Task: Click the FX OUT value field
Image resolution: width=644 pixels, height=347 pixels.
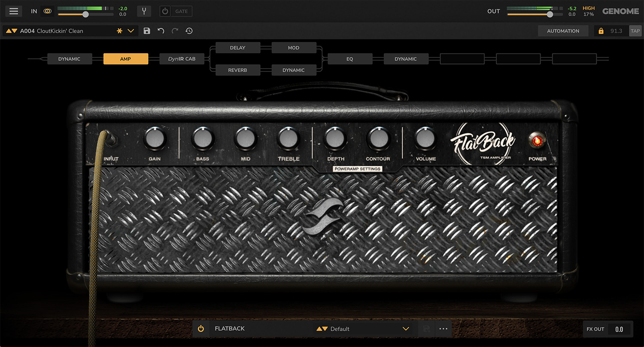Action: click(619, 329)
